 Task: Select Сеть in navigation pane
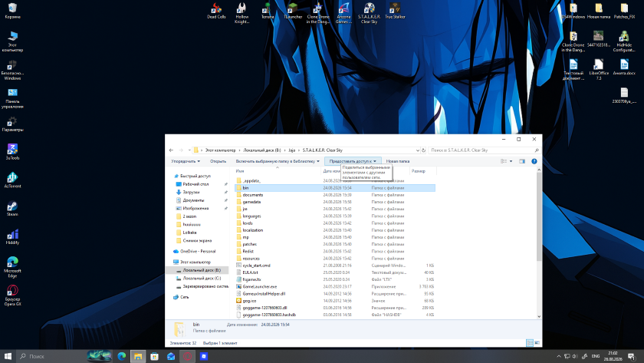[185, 297]
